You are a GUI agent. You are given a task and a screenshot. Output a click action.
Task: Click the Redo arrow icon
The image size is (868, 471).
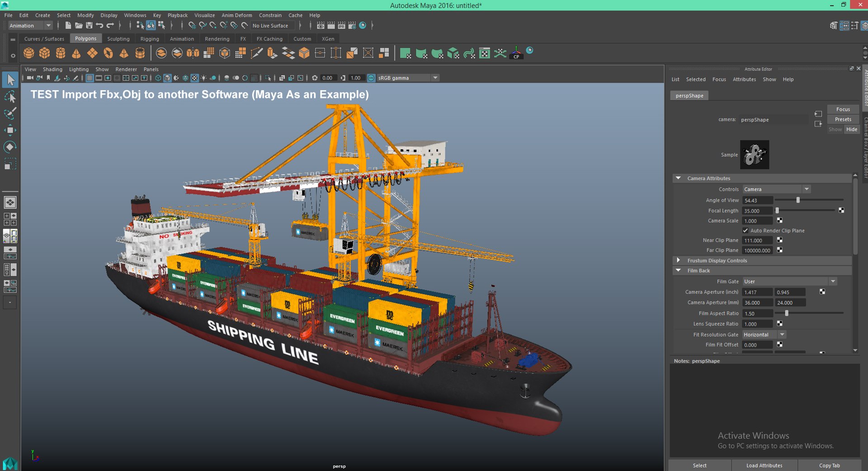[110, 25]
